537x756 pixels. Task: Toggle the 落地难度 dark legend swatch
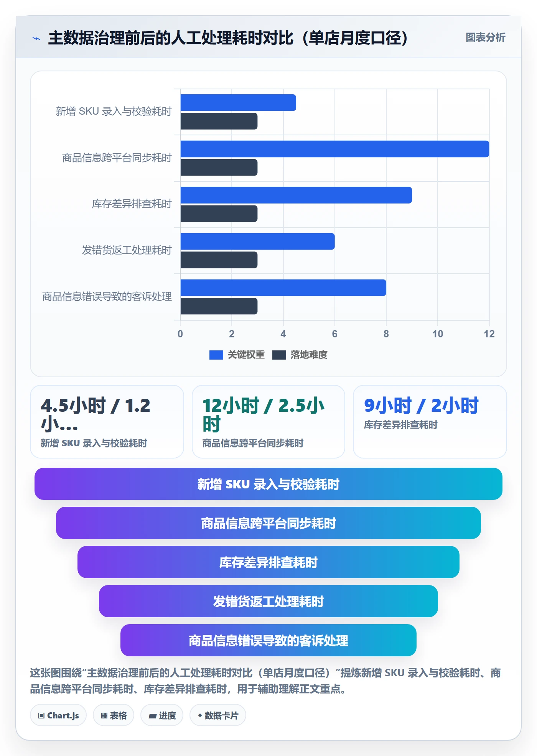pyautogui.click(x=279, y=355)
